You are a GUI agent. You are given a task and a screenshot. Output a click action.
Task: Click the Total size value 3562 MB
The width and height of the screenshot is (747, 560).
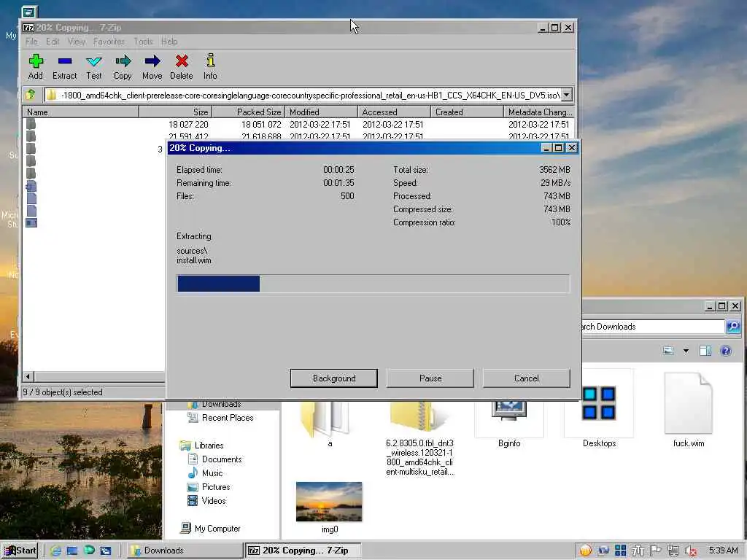554,169
